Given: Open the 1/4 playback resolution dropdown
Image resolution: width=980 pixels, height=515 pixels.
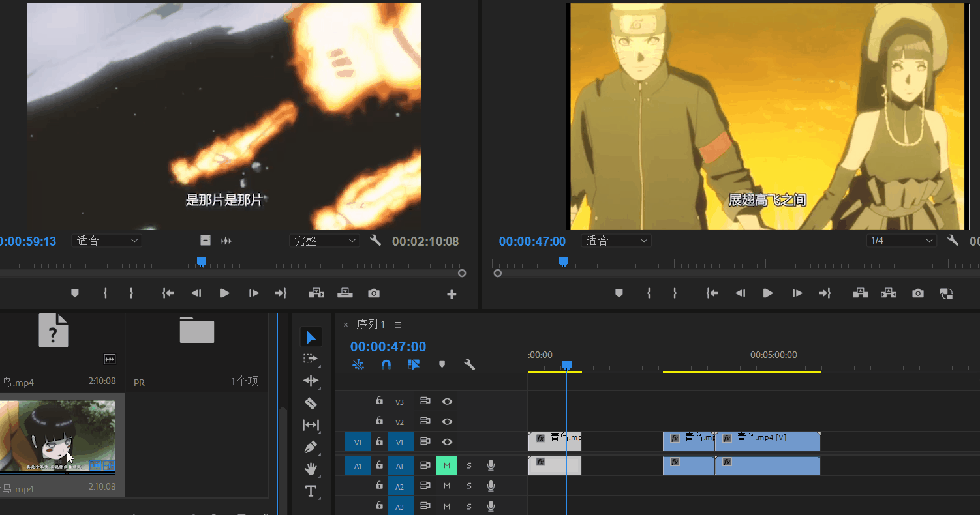Looking at the screenshot, I should (x=901, y=241).
